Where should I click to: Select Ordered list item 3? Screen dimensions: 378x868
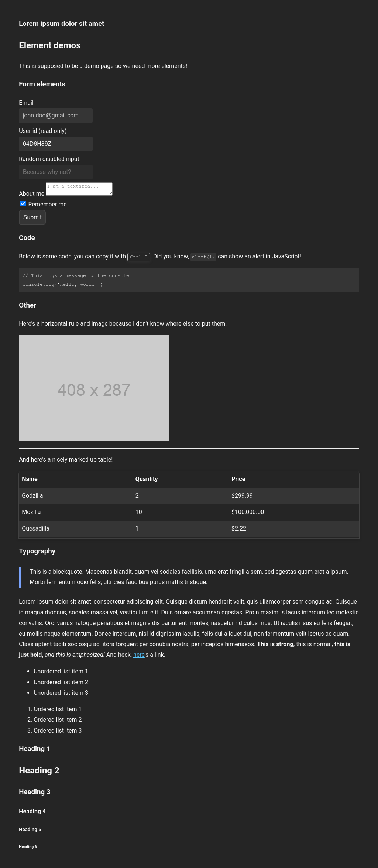58,730
